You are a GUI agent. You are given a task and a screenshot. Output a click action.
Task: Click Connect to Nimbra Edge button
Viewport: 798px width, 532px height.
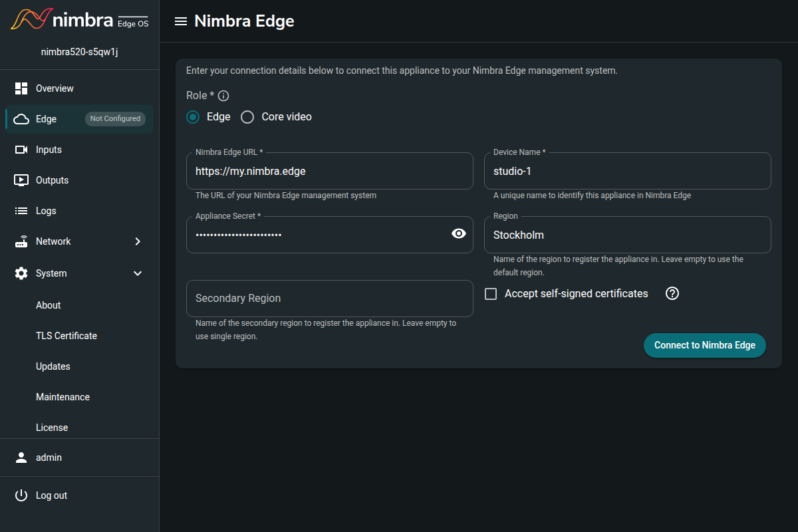click(705, 345)
